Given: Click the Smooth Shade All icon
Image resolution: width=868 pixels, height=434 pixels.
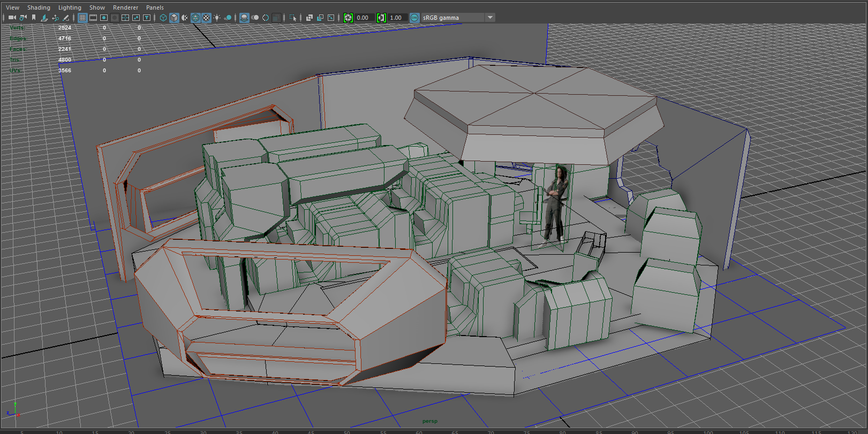Looking at the screenshot, I should coord(174,18).
